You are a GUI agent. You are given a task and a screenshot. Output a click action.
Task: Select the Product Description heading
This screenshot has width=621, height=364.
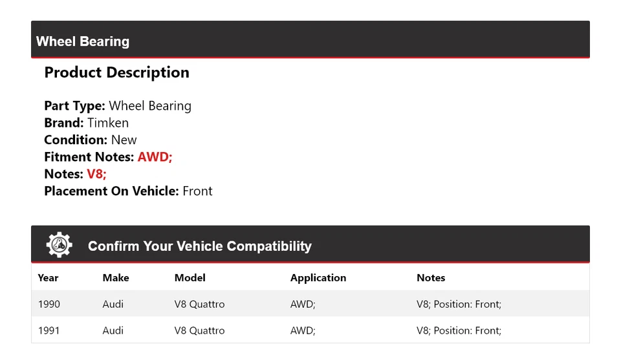[x=116, y=72]
